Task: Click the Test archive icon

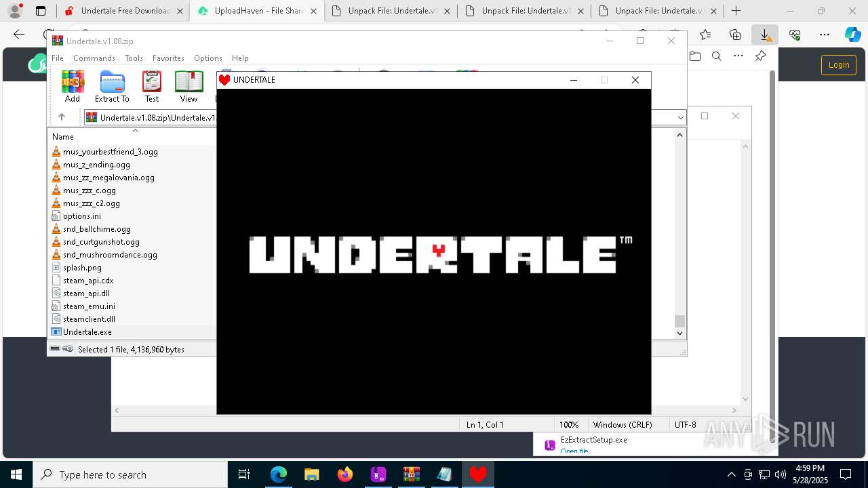Action: [152, 86]
